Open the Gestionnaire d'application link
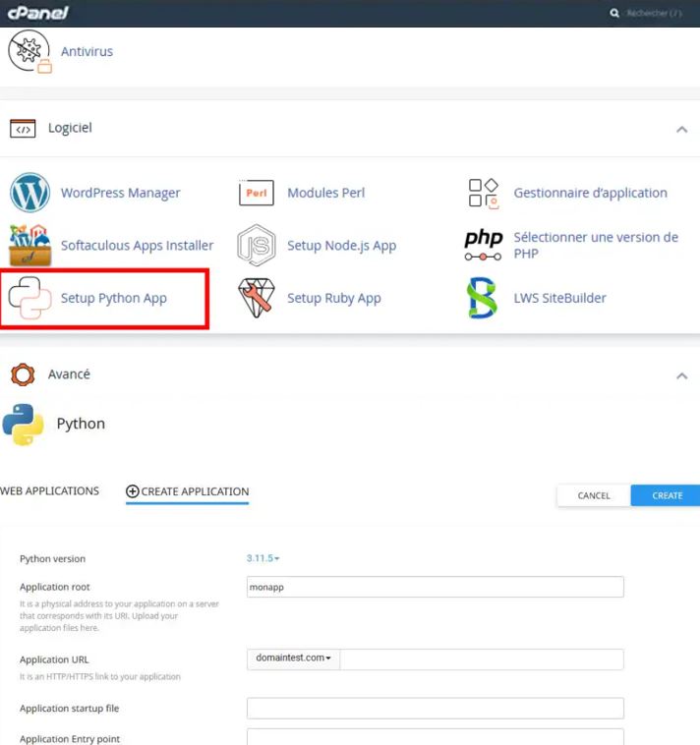Viewport: 700px width, 745px height. click(x=590, y=193)
